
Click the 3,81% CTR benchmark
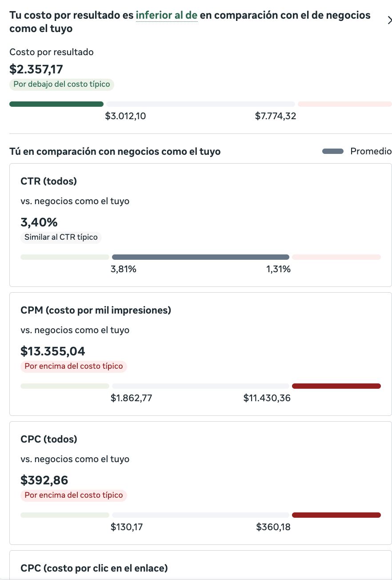click(123, 269)
